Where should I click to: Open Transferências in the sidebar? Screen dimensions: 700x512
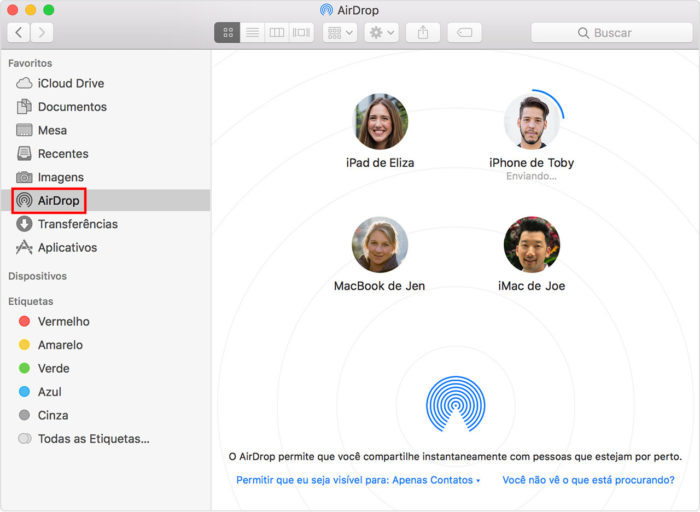106,224
